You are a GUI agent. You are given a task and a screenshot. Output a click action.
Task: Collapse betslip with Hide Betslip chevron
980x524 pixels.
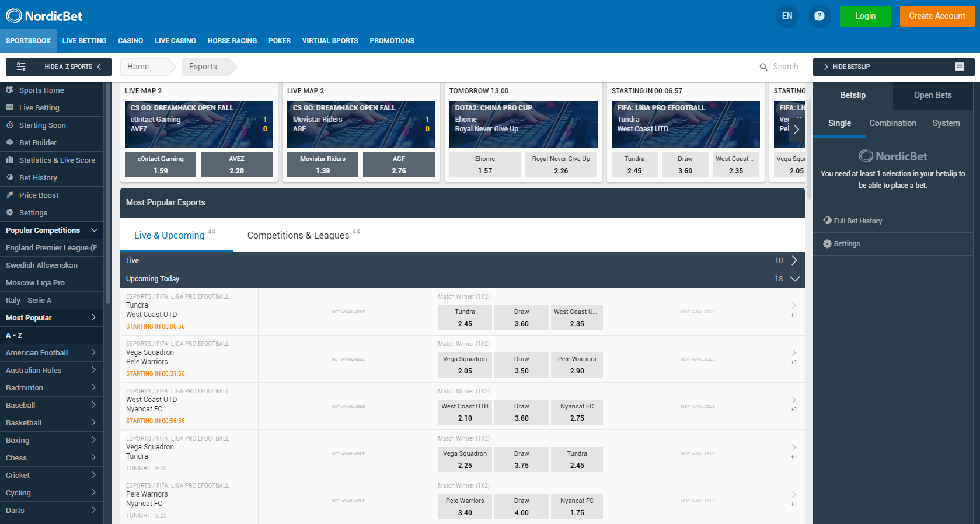[x=826, y=67]
